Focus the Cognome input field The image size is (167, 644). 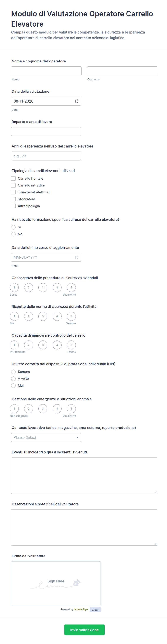coord(122,71)
